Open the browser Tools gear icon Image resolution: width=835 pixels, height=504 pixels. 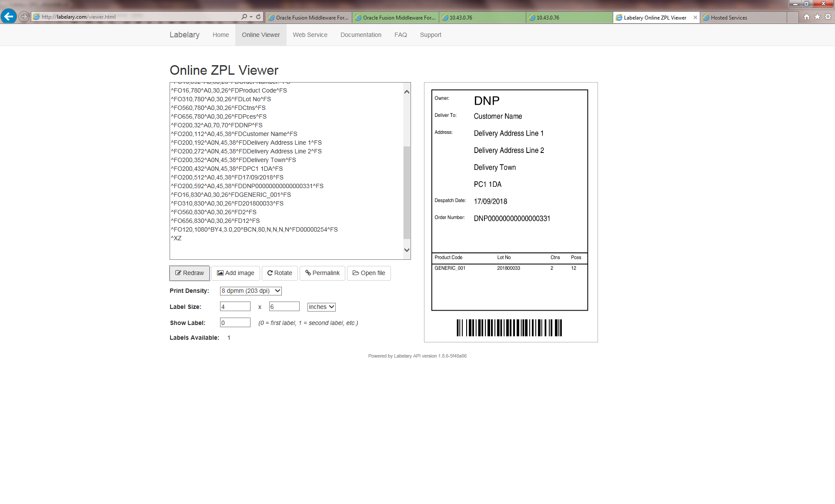[828, 17]
